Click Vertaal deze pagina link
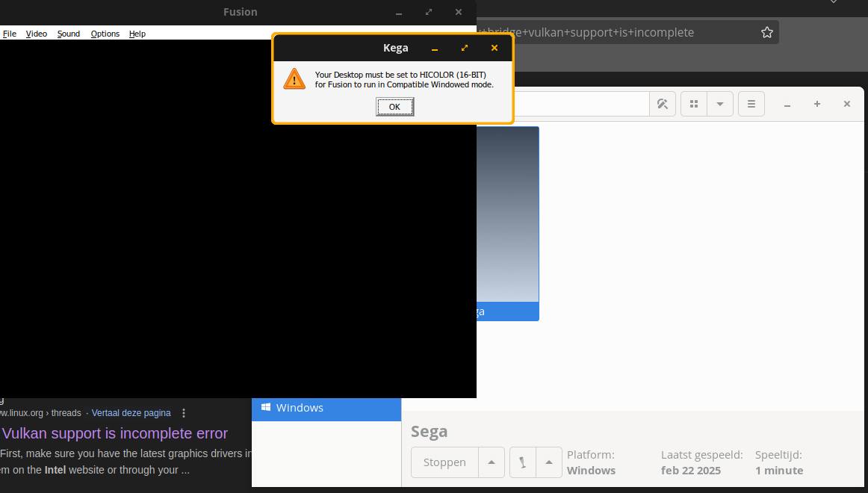868x493 pixels. [131, 413]
